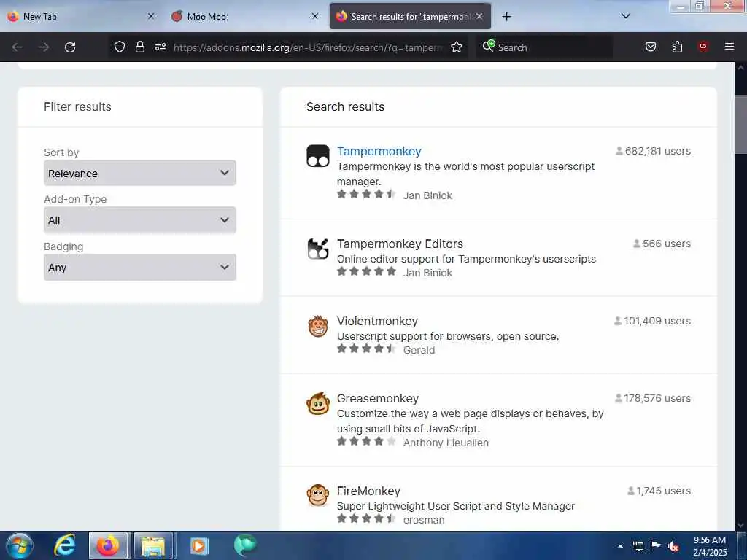Viewport: 747px width, 560px height.
Task: Open the Windows Start button
Action: click(x=19, y=545)
